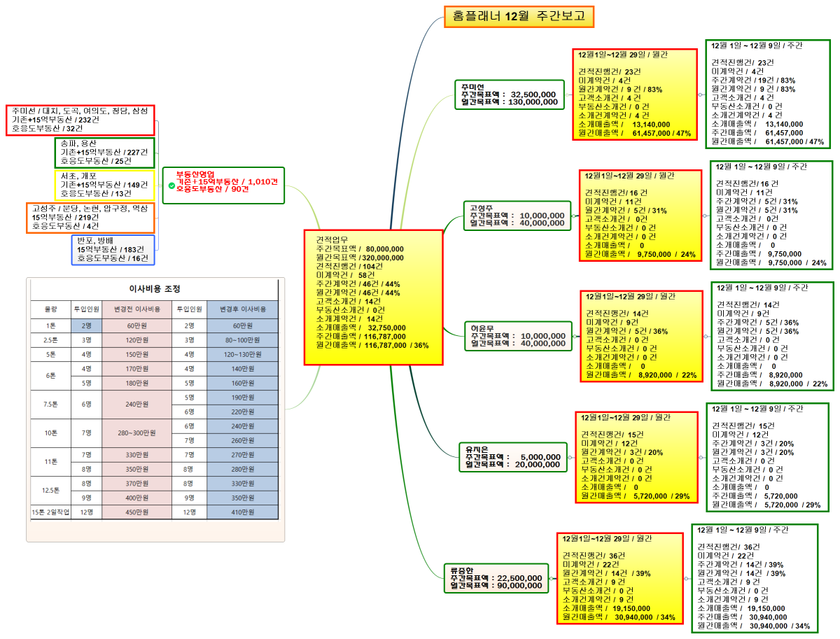Collapse the branch connector beside the 주미선 node
The width and height of the screenshot is (840, 639).
(568, 94)
